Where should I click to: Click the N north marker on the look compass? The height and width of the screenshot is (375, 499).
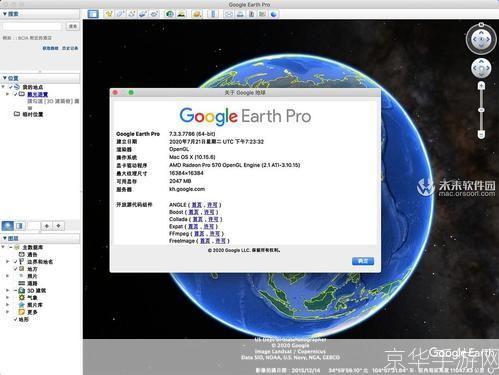(481, 25)
